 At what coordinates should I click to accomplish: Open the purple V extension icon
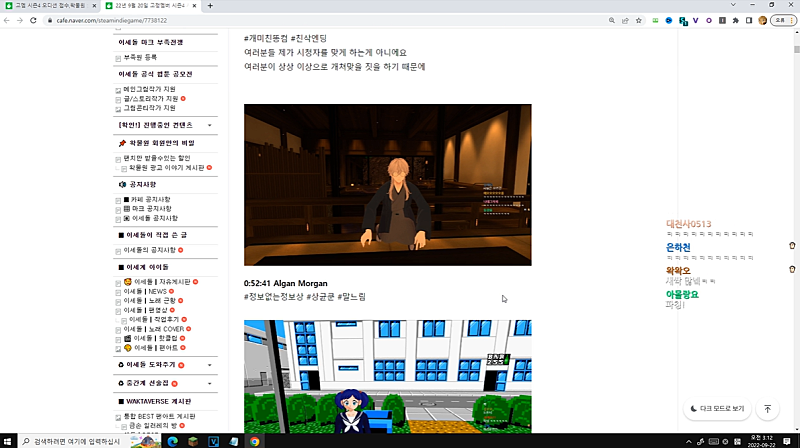tap(695, 20)
